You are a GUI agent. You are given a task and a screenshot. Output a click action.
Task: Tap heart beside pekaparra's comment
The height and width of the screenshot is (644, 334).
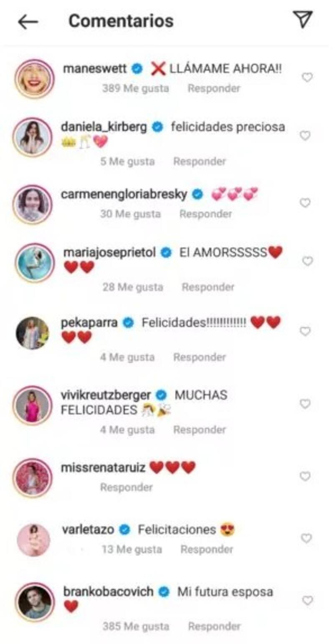306,331
